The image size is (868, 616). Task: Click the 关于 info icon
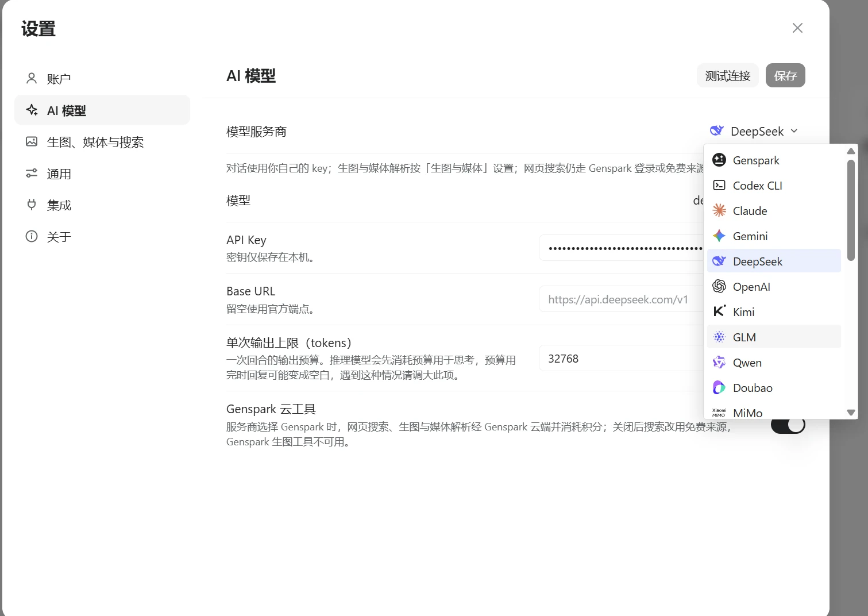(x=32, y=236)
